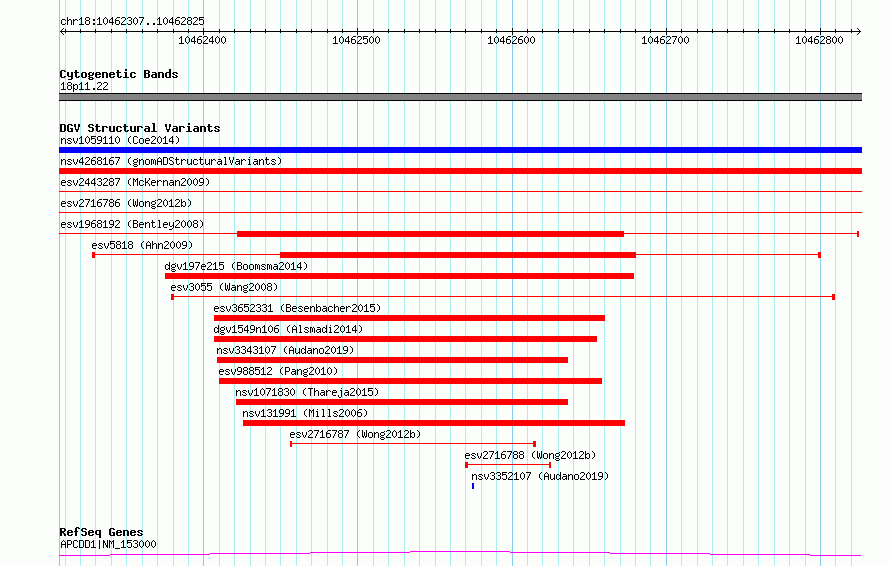Select the esv988512 red variant bar

[x=410, y=381]
